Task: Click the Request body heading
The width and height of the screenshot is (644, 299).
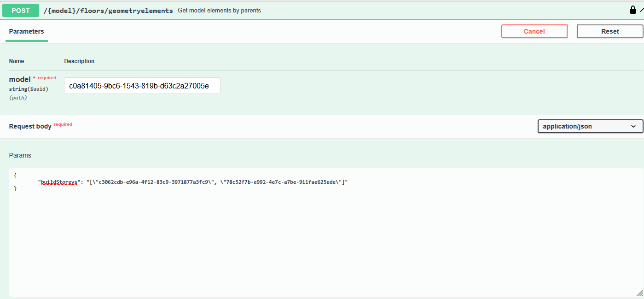Action: pos(30,126)
